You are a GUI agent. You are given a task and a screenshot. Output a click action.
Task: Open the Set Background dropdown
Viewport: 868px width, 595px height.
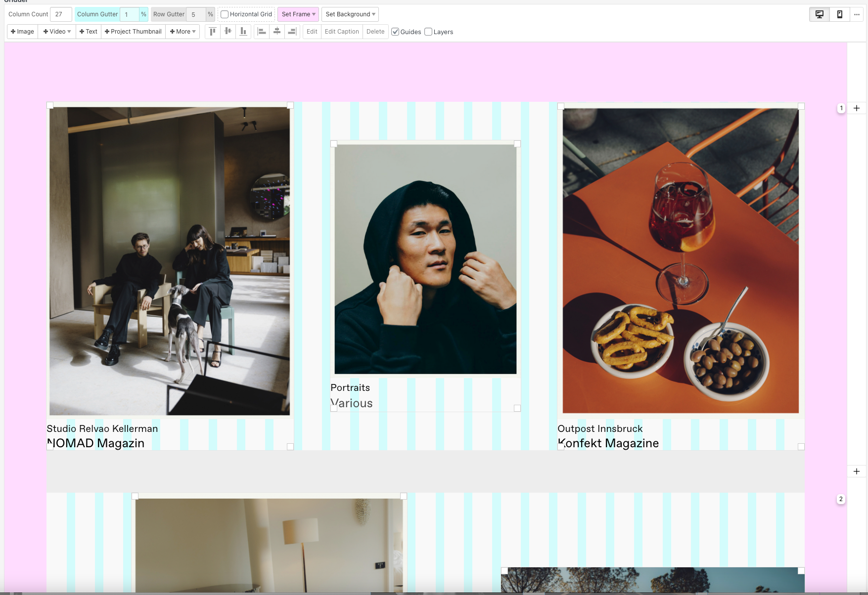coord(350,14)
